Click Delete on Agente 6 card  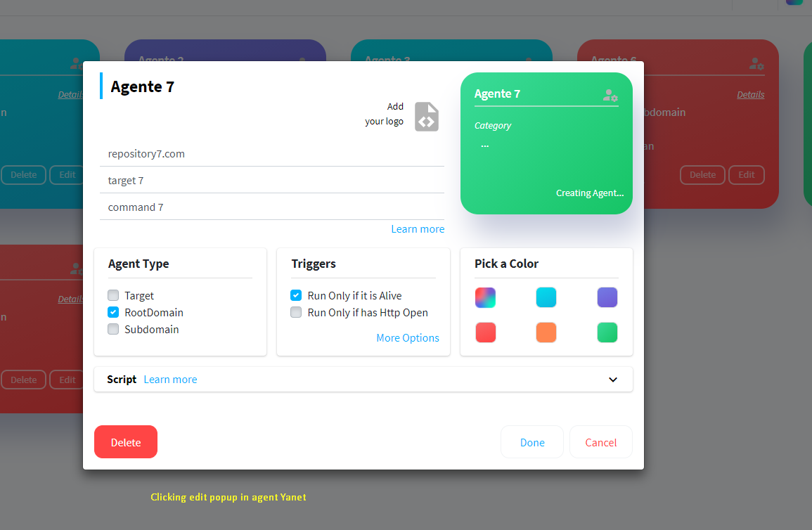click(702, 175)
